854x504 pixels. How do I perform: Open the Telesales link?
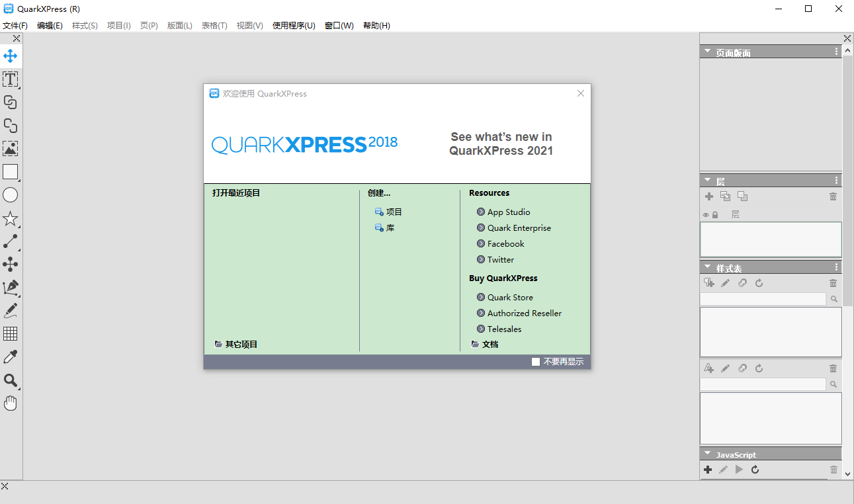(499, 329)
